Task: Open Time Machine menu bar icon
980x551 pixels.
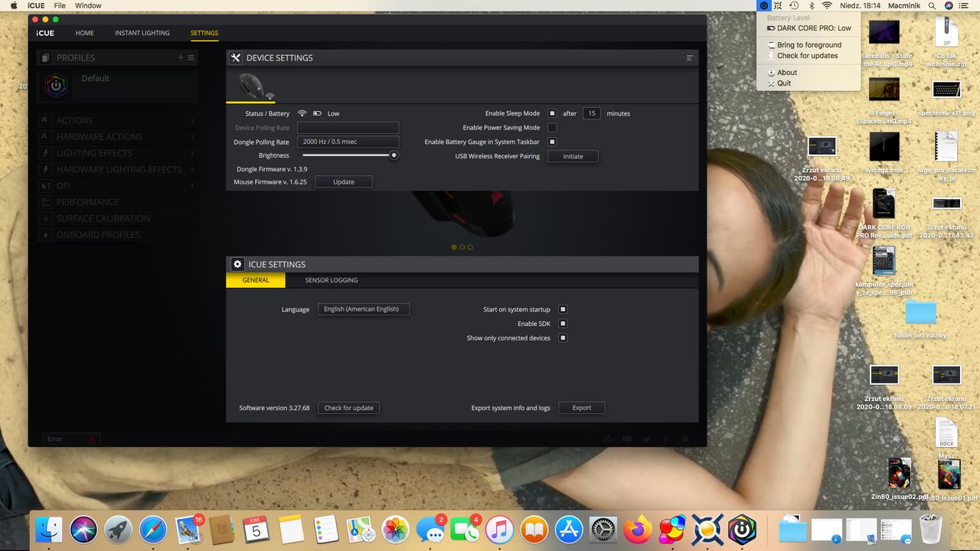Action: [794, 5]
